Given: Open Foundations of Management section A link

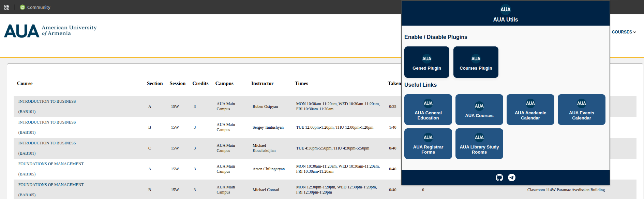Looking at the screenshot, I should [x=51, y=164].
